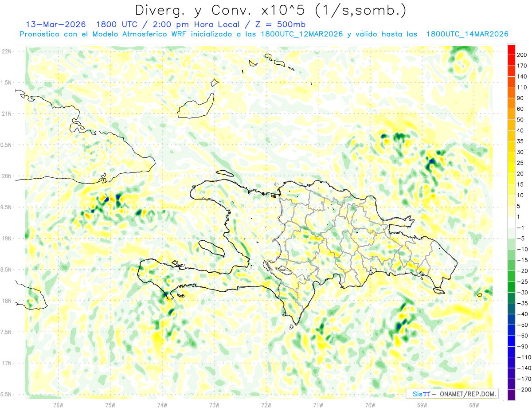
Task: Click the title "Diverg. y Conv. x10^5 (1/s,somb.)"
Action: point(270,10)
